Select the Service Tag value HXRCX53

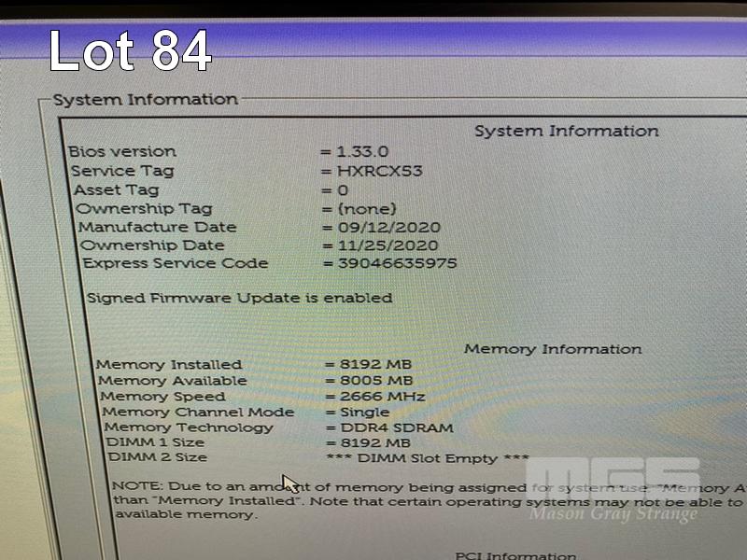pos(380,171)
